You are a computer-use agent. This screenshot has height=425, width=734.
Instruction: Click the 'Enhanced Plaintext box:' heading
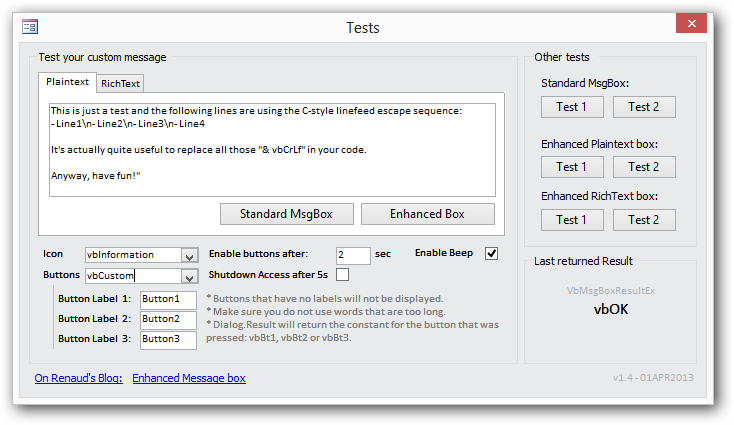pos(600,144)
